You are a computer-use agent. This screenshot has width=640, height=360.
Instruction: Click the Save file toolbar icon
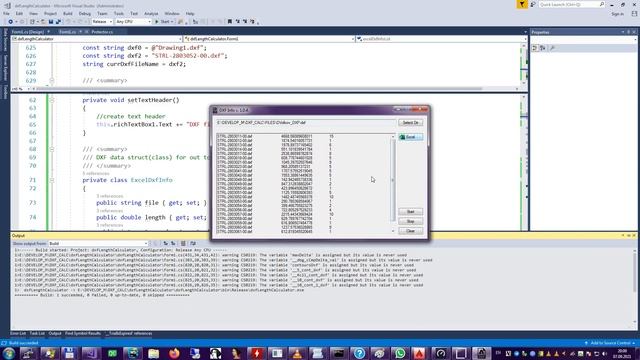point(51,22)
